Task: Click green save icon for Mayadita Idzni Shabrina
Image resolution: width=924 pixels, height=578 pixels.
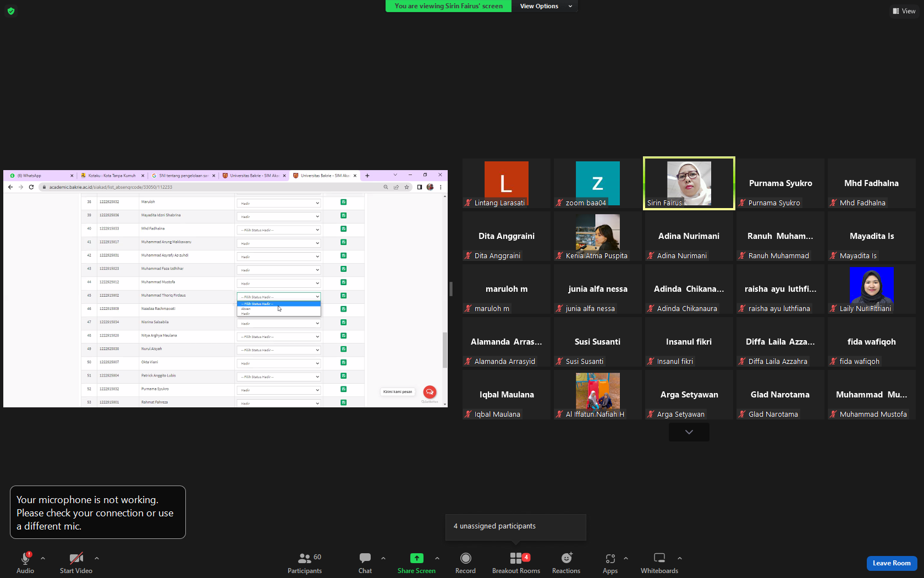Action: click(x=343, y=215)
